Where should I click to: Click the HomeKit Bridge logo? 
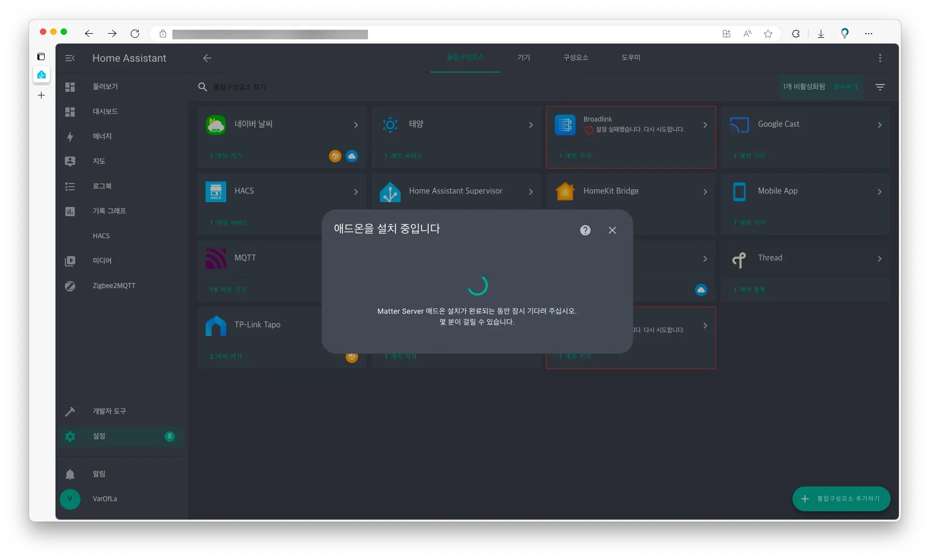pyautogui.click(x=565, y=192)
